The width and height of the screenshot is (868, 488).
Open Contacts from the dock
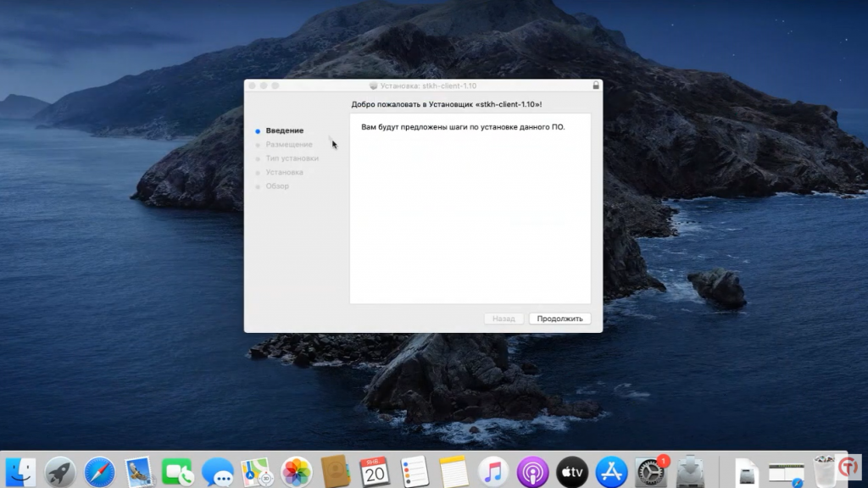point(336,472)
